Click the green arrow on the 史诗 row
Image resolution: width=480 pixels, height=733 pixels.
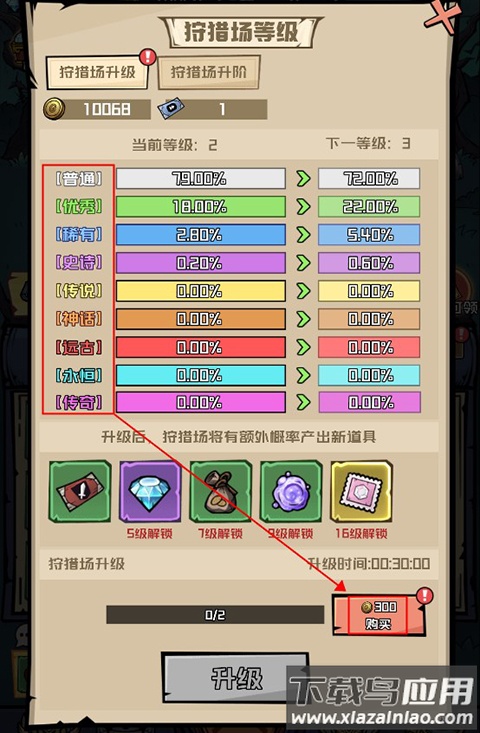click(x=303, y=263)
